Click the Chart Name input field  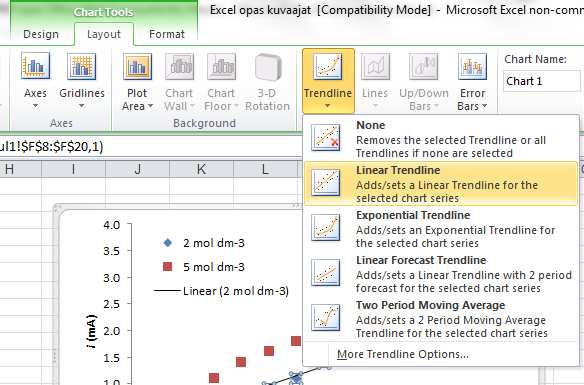(542, 81)
